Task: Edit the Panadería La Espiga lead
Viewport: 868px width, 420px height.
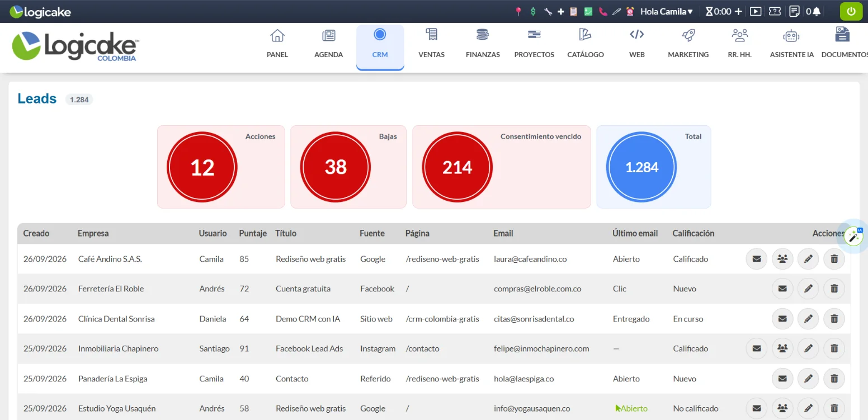Action: click(x=808, y=379)
